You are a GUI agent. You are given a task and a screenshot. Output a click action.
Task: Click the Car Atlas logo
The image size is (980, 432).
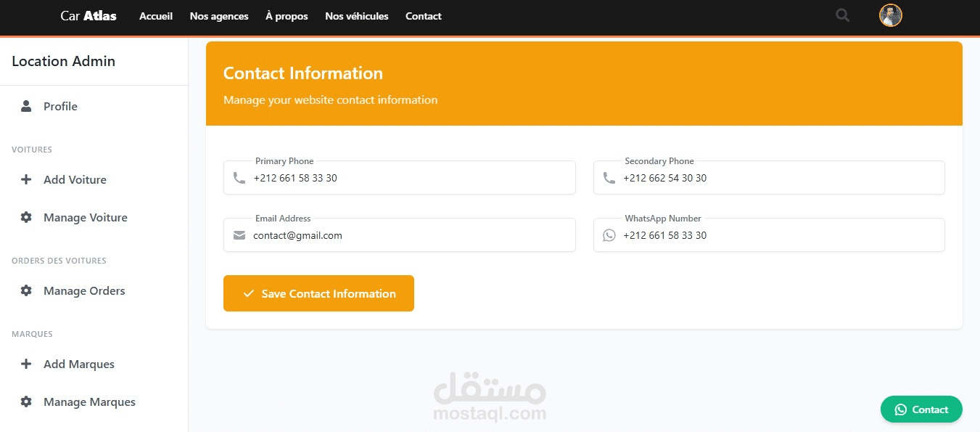[x=88, y=16]
